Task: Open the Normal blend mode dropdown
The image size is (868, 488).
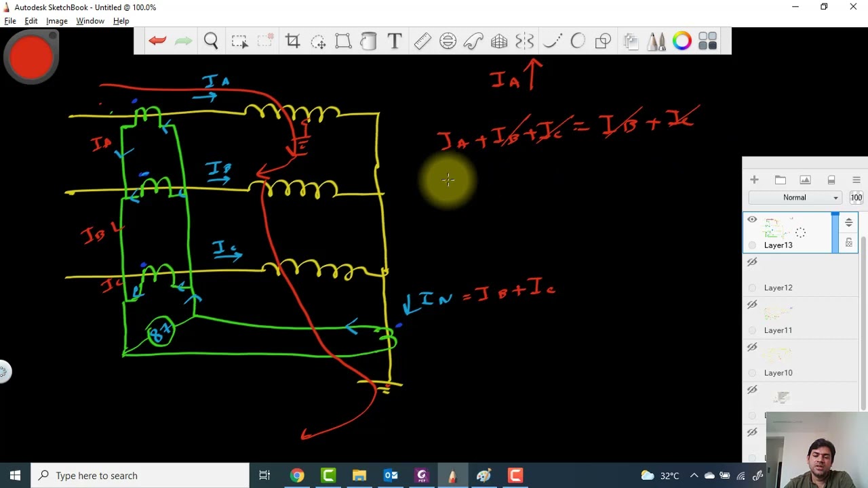Action: pos(795,197)
